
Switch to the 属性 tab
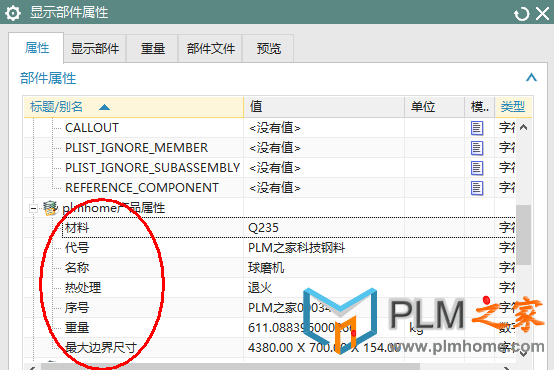pos(36,48)
